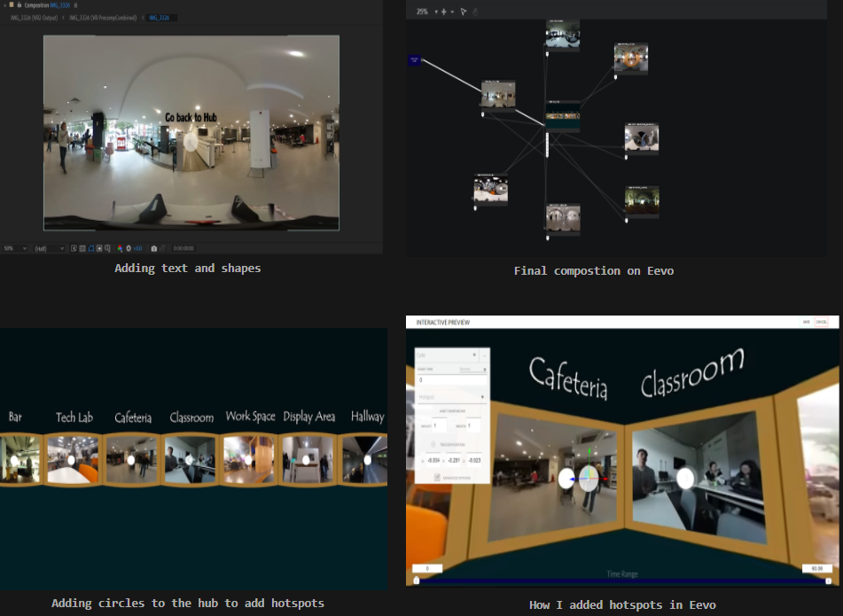Viewport: 843px width, 616px height.
Task: Open the Composition panel menu icon
Action: (75, 4)
